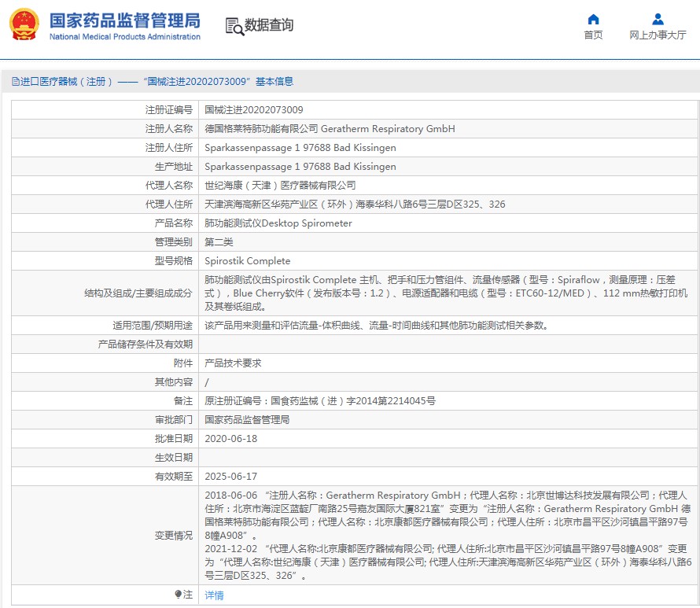This screenshot has width=700, height=608.
Task: Open the 详情 link
Action: click(214, 595)
